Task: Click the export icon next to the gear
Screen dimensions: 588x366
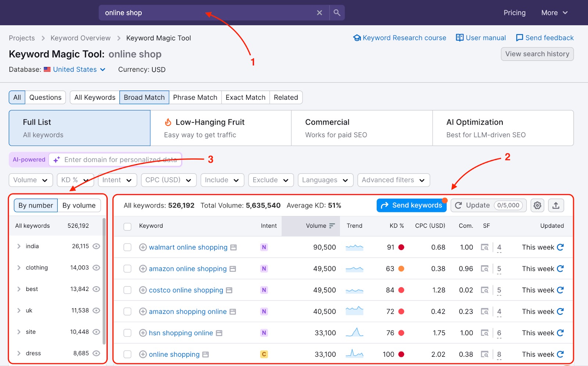Action: click(x=556, y=205)
